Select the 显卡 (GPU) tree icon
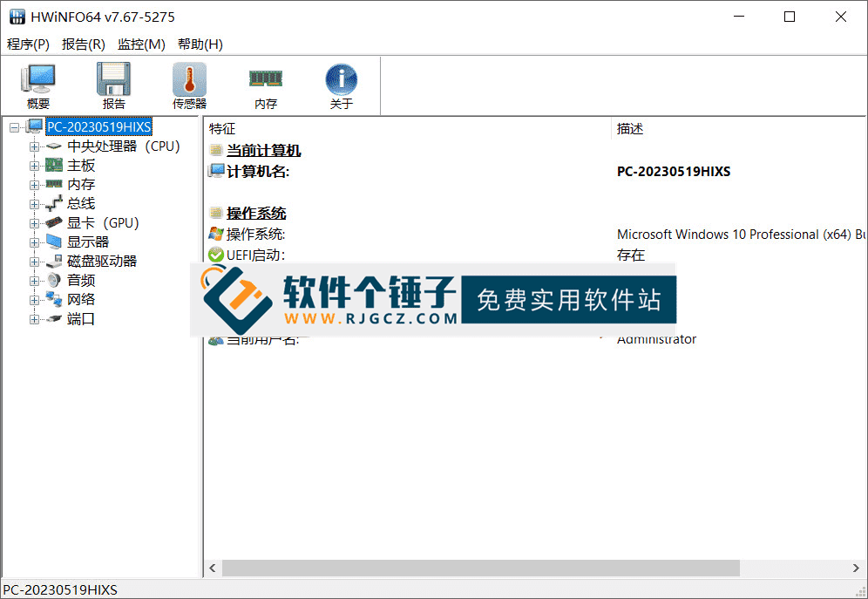The width and height of the screenshot is (868, 599). tap(53, 222)
